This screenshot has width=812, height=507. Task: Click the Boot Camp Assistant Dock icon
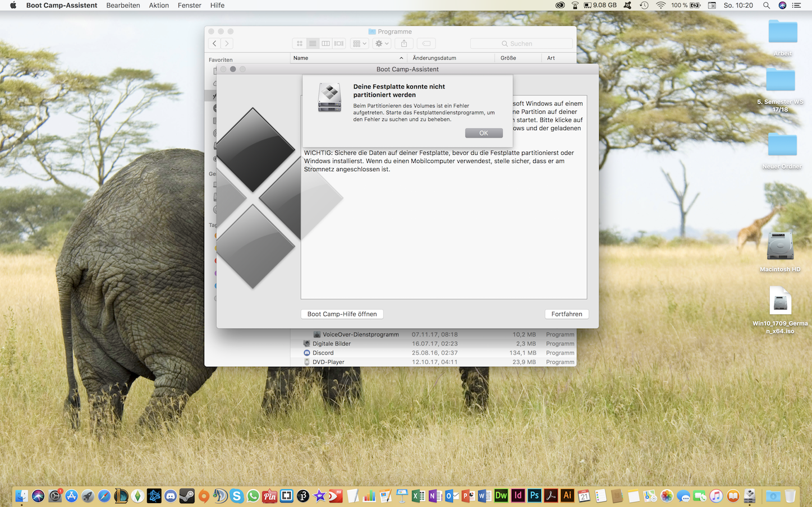coord(750,496)
